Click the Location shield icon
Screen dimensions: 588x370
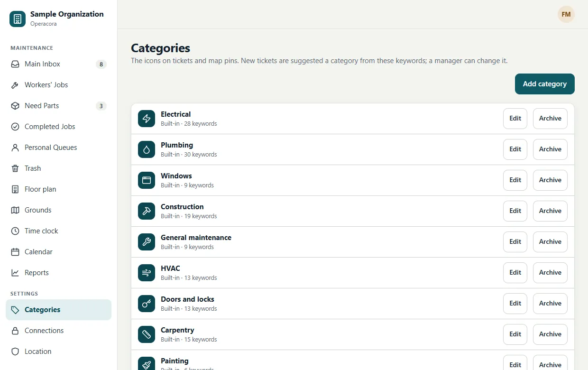pos(15,351)
